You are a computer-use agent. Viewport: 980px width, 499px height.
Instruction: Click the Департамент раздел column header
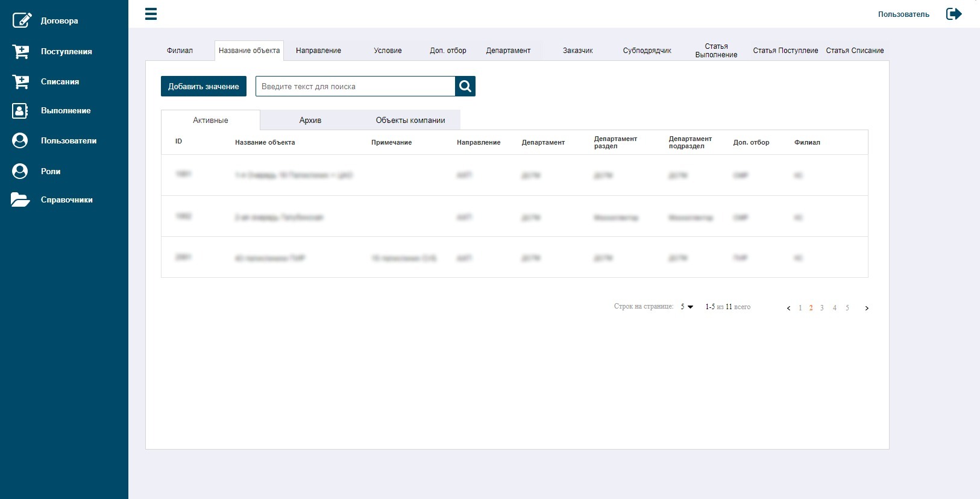(x=615, y=142)
